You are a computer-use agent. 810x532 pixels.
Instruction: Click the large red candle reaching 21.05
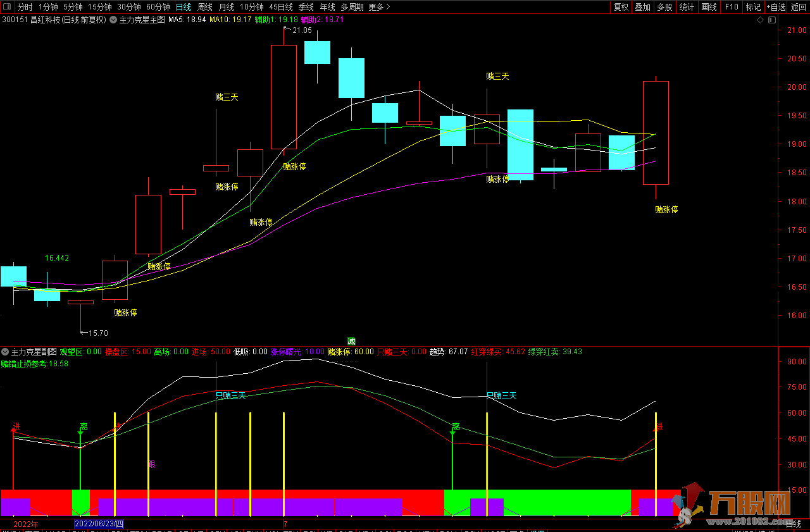tap(283, 97)
